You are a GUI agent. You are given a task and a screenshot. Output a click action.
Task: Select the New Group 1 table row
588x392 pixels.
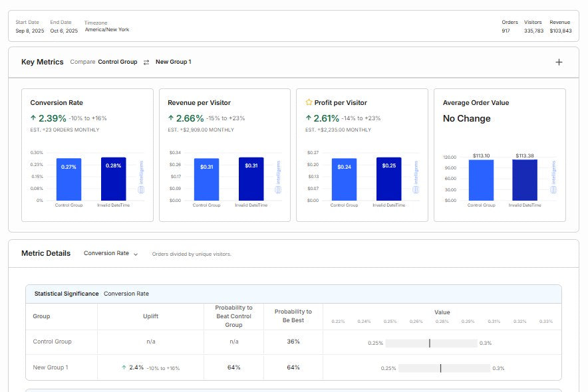293,367
